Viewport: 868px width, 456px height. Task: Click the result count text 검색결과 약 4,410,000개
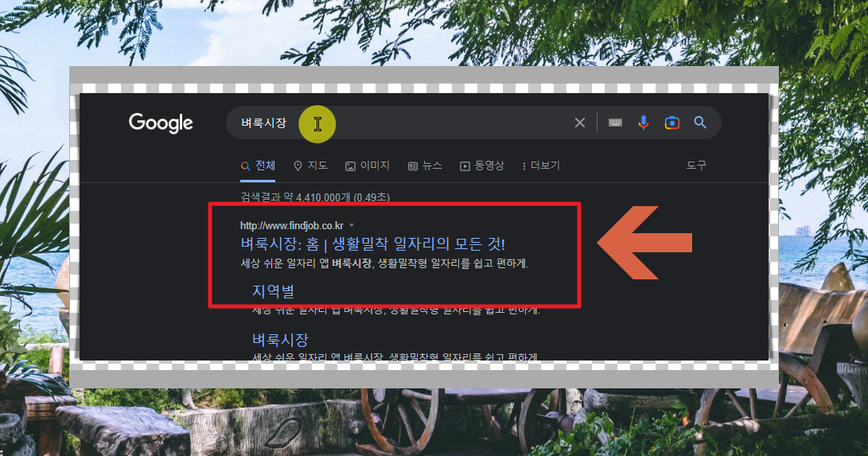click(x=296, y=197)
